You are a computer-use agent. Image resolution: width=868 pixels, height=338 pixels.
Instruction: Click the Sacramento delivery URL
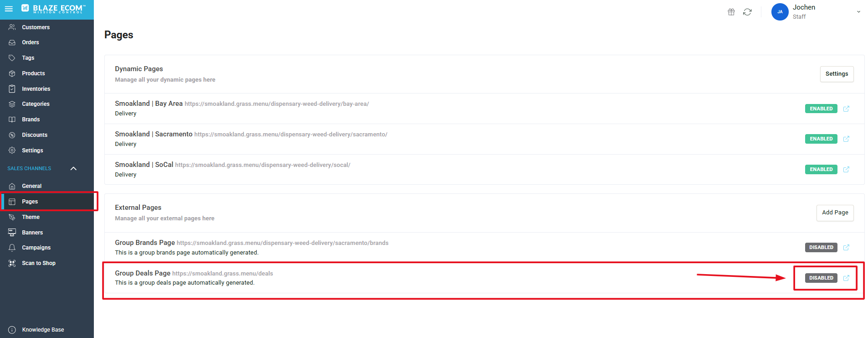tap(291, 135)
